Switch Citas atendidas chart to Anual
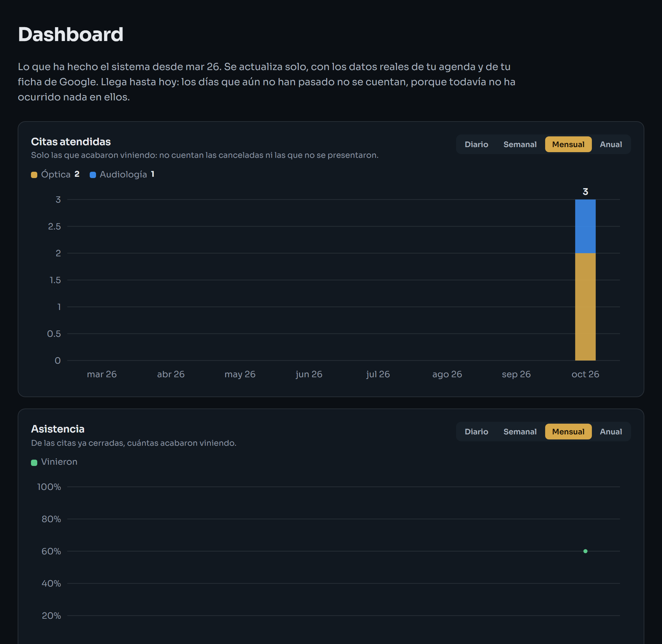The width and height of the screenshot is (662, 644). [x=611, y=145]
